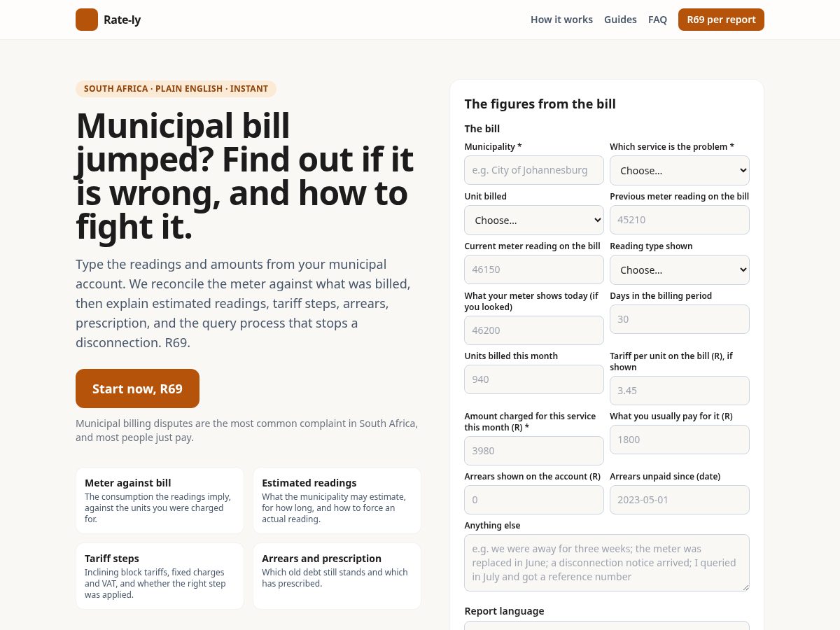Viewport: 840px width, 630px height.
Task: Click the Rate-ly orange logo icon
Action: (87, 20)
